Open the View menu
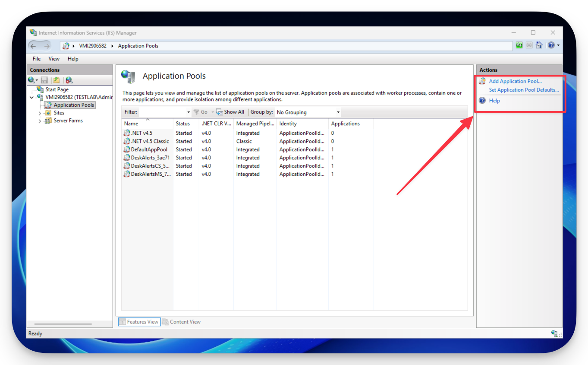The height and width of the screenshot is (365, 588). [53, 58]
